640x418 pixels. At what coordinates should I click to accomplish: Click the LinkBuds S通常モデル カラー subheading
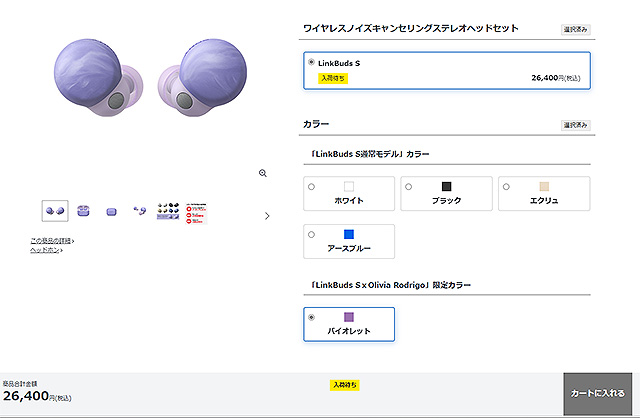(370, 154)
